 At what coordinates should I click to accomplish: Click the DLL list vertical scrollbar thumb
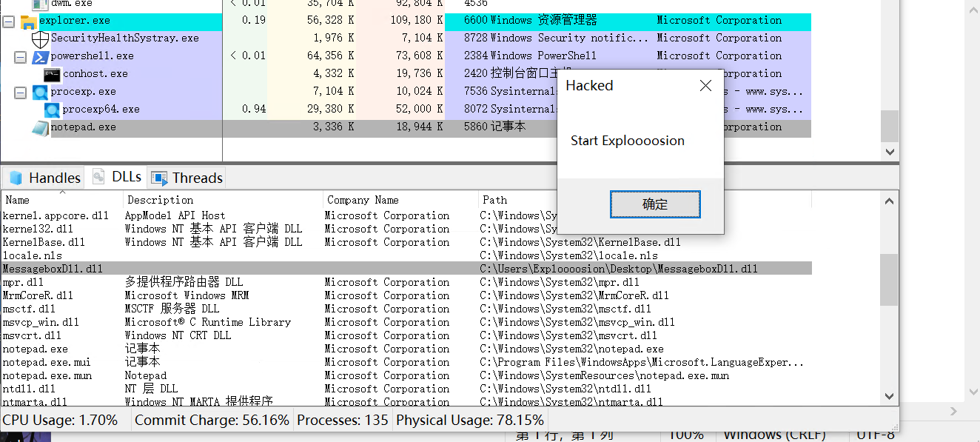tap(889, 280)
